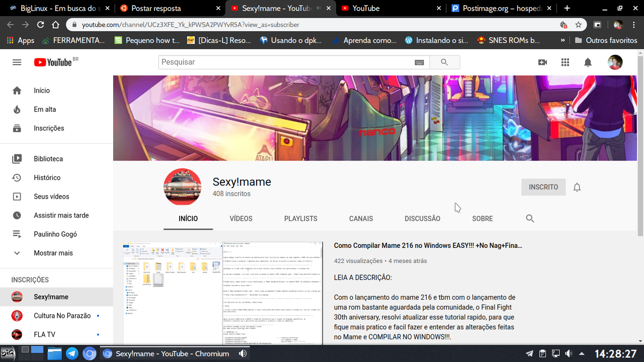
Task: Open the create video camera icon
Action: 542,62
